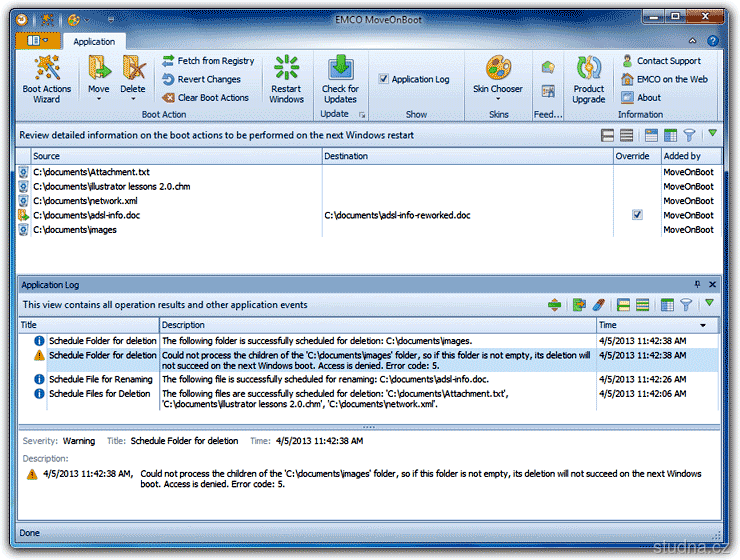Screen dimensions: 740x560
Task: Select the Application ribbon tab
Action: coord(94,42)
